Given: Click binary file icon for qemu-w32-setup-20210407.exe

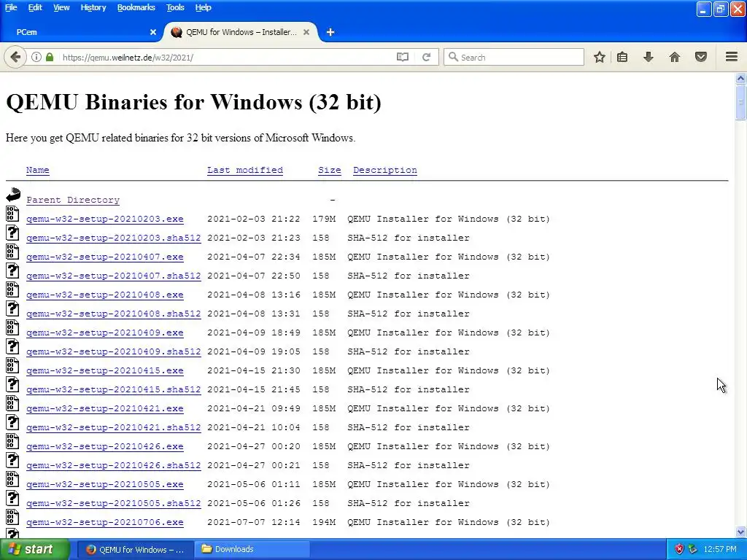Looking at the screenshot, I should tap(12, 252).
